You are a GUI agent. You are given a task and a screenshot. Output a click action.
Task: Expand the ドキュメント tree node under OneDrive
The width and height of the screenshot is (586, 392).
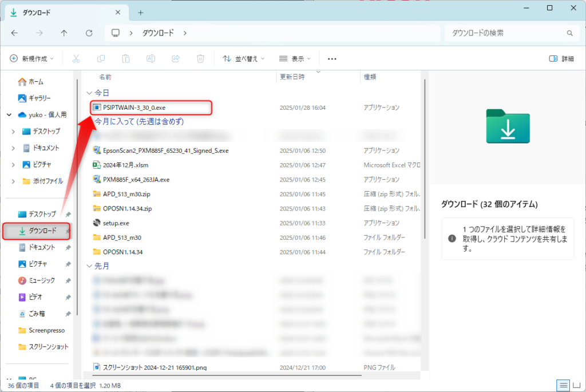click(14, 148)
